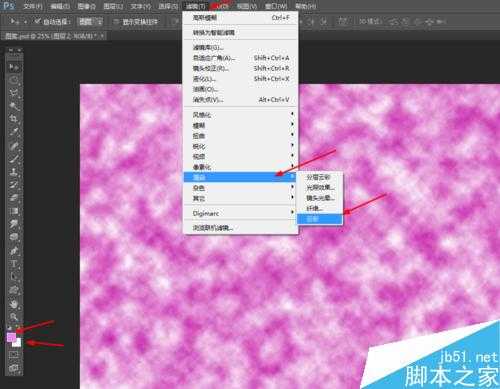Click the Screen Mode icon at toolbox bottom
The height and width of the screenshot is (389, 500).
14,368
